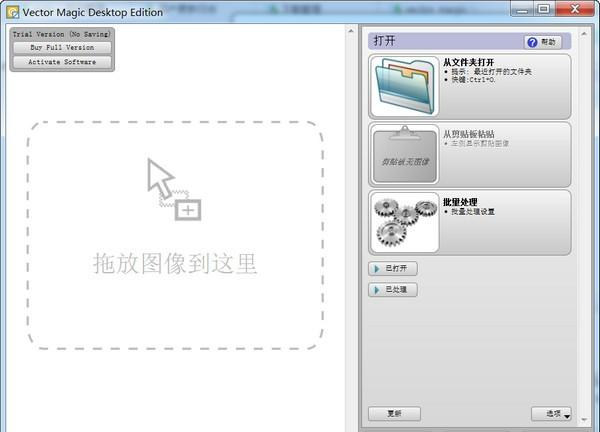The height and width of the screenshot is (432, 600).
Task: Click the 打开 panel header
Action: (470, 41)
